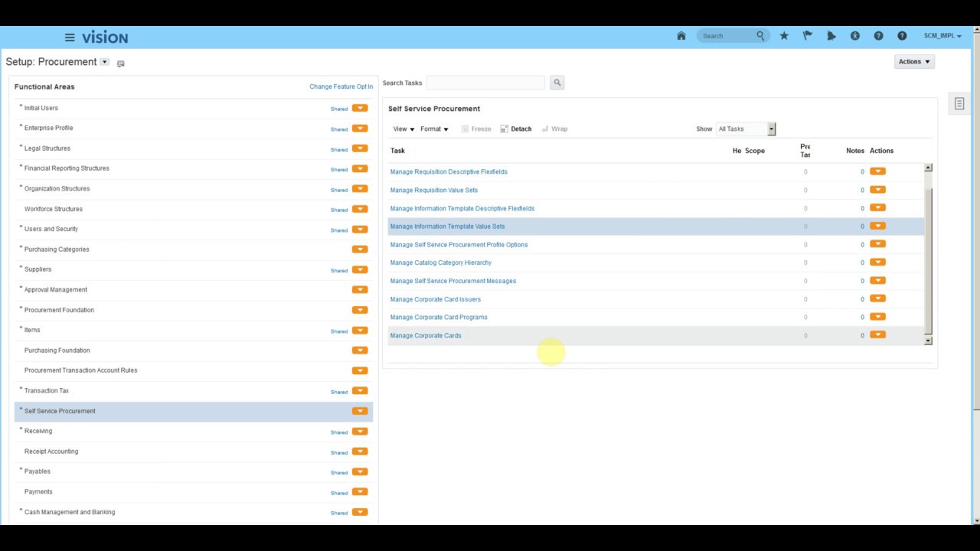
Task: Open orange actions menu for Enterprise Profile
Action: (x=360, y=129)
